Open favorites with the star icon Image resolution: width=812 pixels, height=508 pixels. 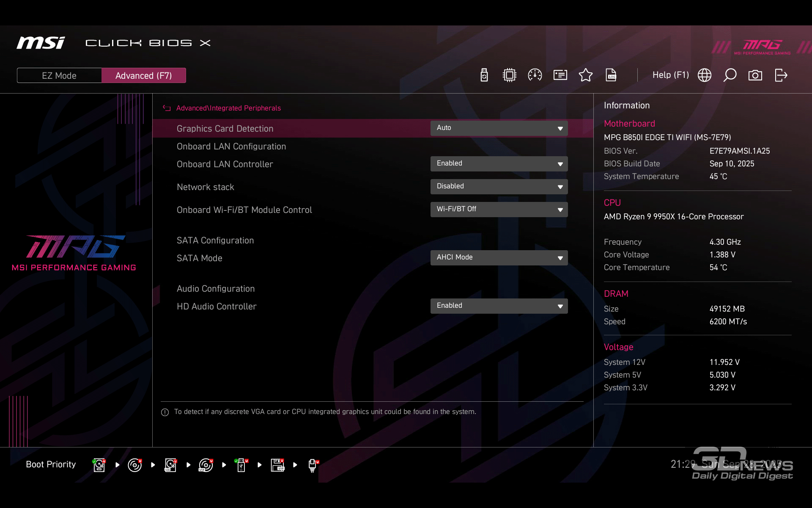(x=585, y=75)
